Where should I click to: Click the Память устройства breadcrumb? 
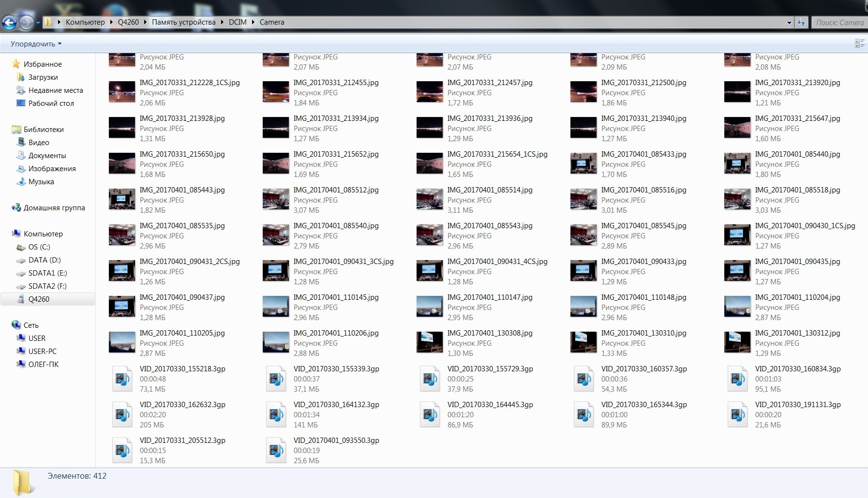[184, 22]
